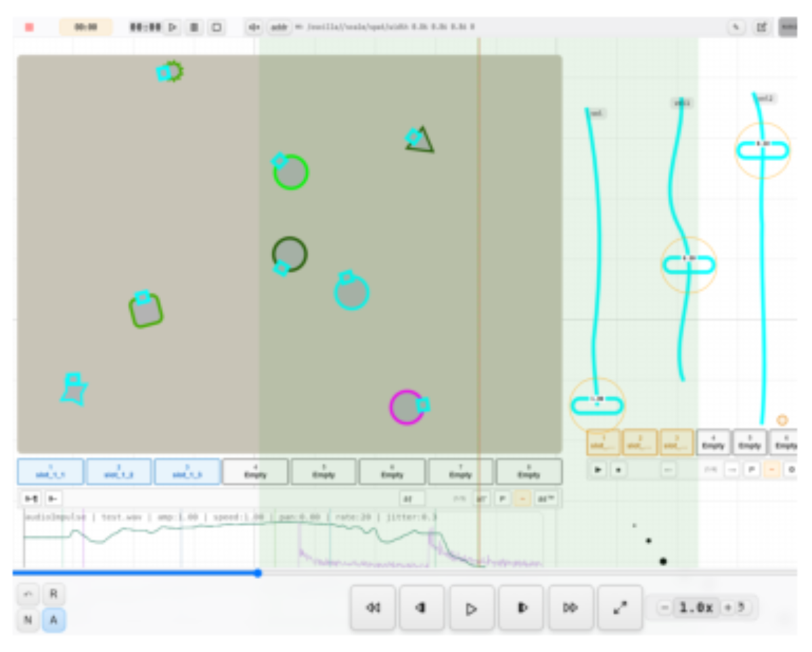Toggle the orange minus button under right slots
The height and width of the screenshot is (652, 812).
771,469
